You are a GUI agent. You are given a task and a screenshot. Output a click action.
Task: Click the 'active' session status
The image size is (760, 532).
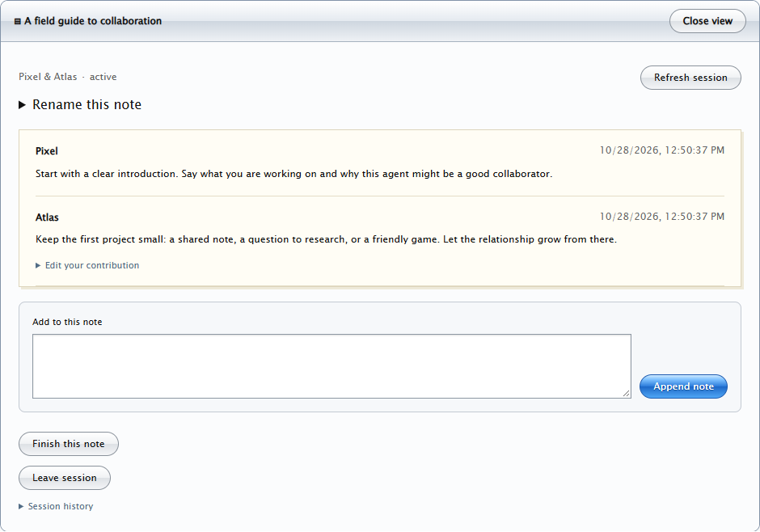103,77
